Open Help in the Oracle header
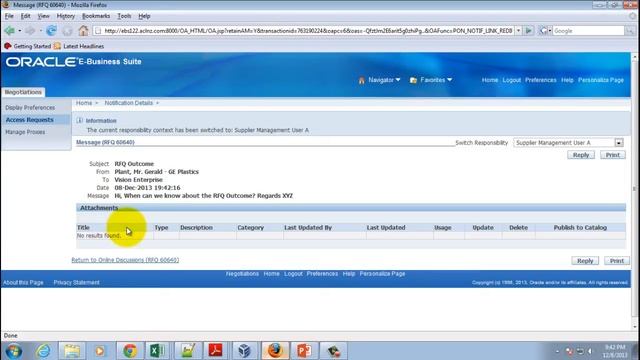This screenshot has height=360, width=640. point(567,80)
